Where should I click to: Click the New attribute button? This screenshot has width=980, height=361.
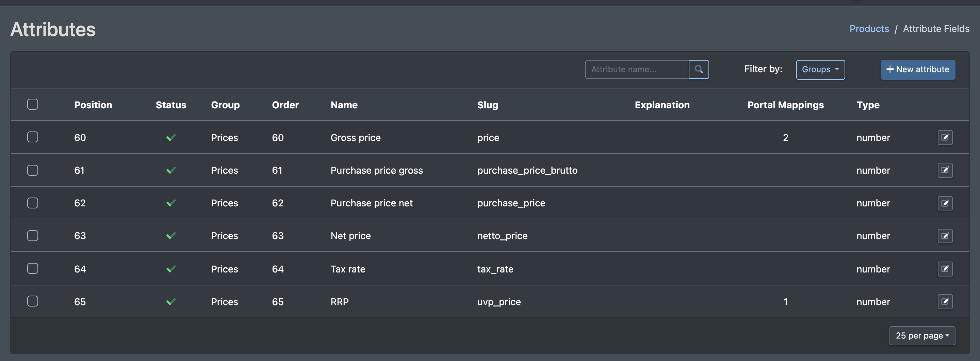tap(918, 69)
